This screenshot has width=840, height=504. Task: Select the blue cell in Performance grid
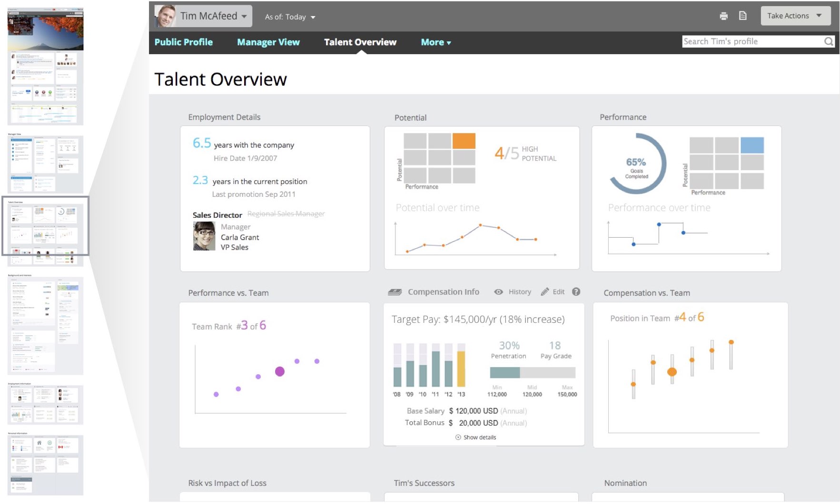tap(752, 145)
